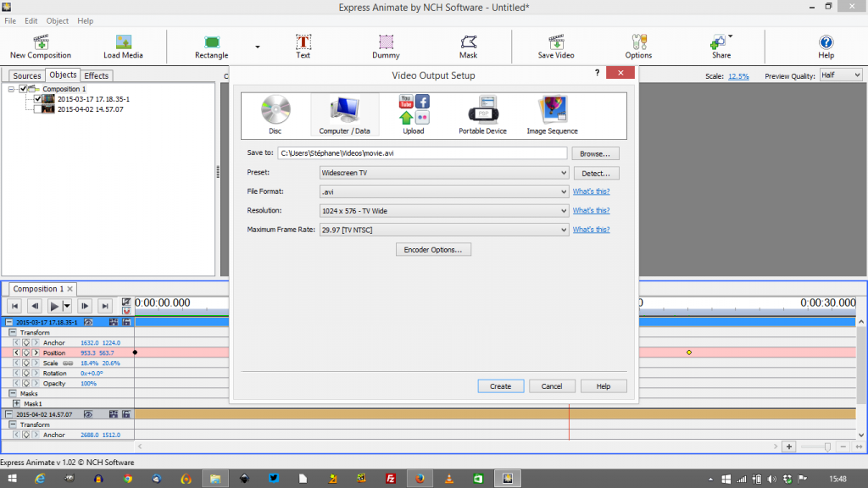Open the Preview Quality dropdown
The height and width of the screenshot is (488, 868).
click(x=837, y=75)
